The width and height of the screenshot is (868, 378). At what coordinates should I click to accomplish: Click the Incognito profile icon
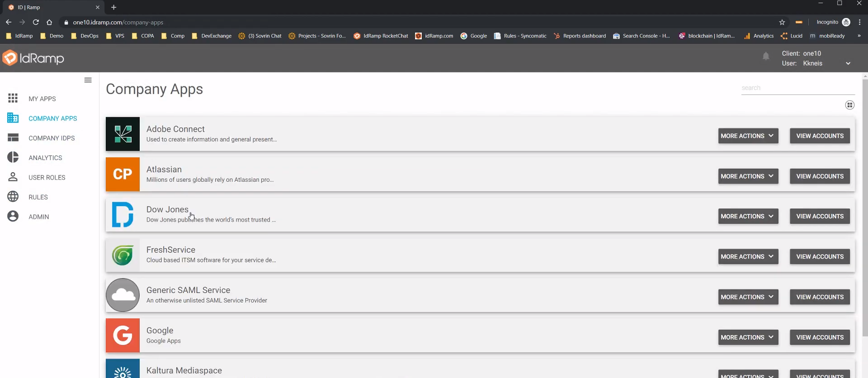point(846,22)
